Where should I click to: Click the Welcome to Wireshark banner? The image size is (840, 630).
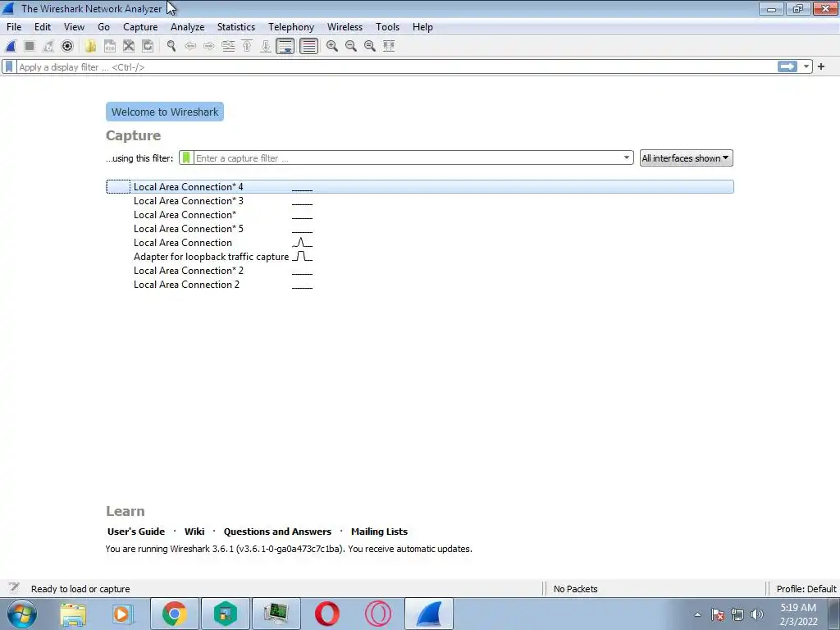coord(164,112)
